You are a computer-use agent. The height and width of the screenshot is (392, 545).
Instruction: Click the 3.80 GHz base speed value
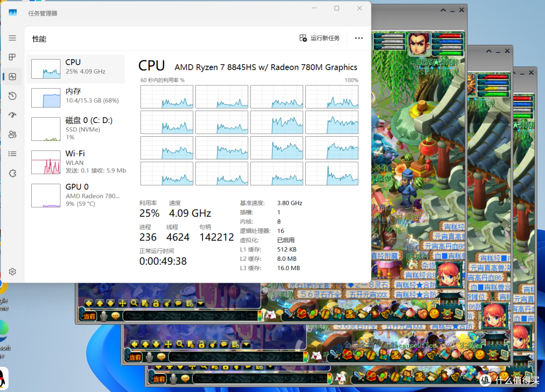[290, 203]
